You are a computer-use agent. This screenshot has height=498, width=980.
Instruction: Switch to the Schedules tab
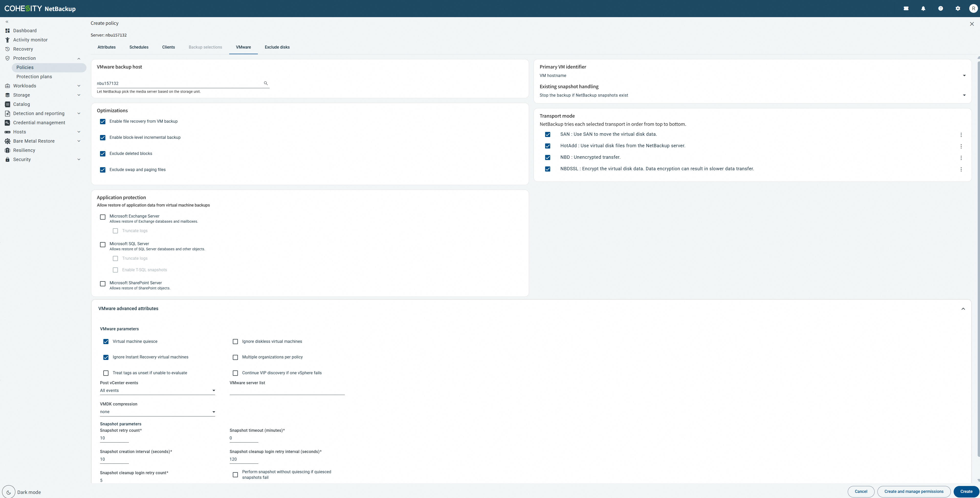(139, 47)
